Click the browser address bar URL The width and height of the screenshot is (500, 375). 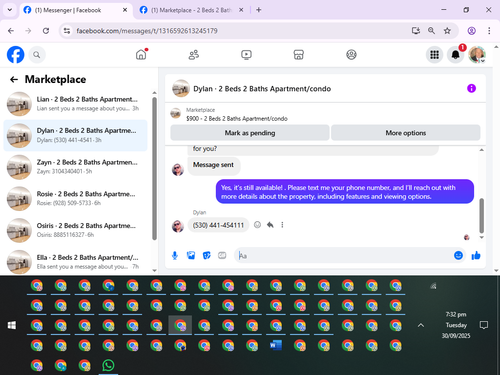(x=147, y=31)
